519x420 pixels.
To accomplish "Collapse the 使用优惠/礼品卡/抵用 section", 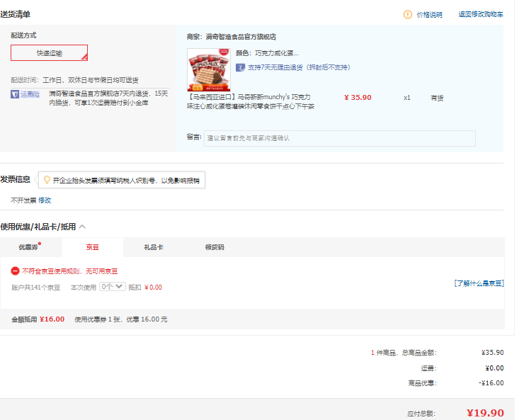I will (82, 227).
